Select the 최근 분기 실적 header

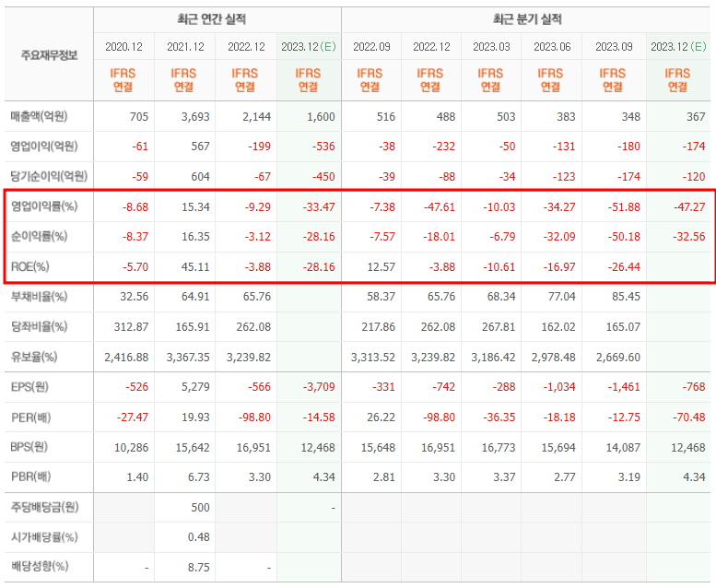(x=527, y=19)
